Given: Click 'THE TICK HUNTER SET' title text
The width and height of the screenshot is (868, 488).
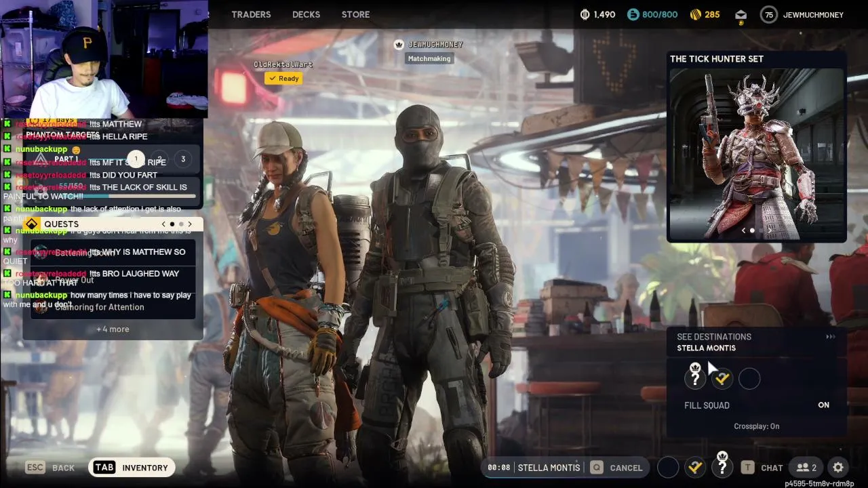Looking at the screenshot, I should 717,59.
